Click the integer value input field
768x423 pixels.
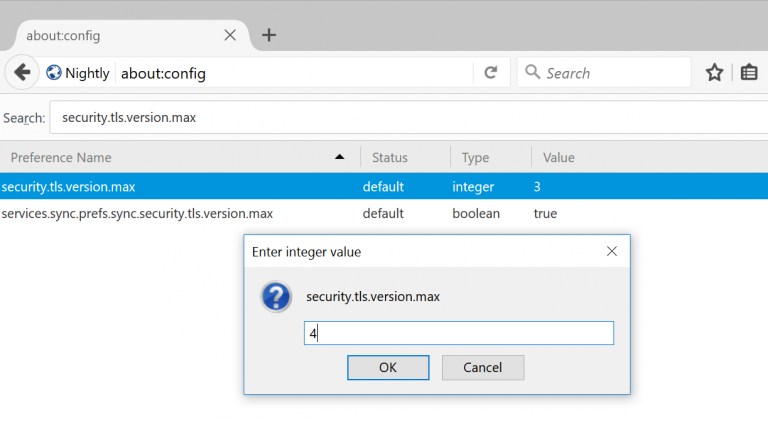coord(458,333)
